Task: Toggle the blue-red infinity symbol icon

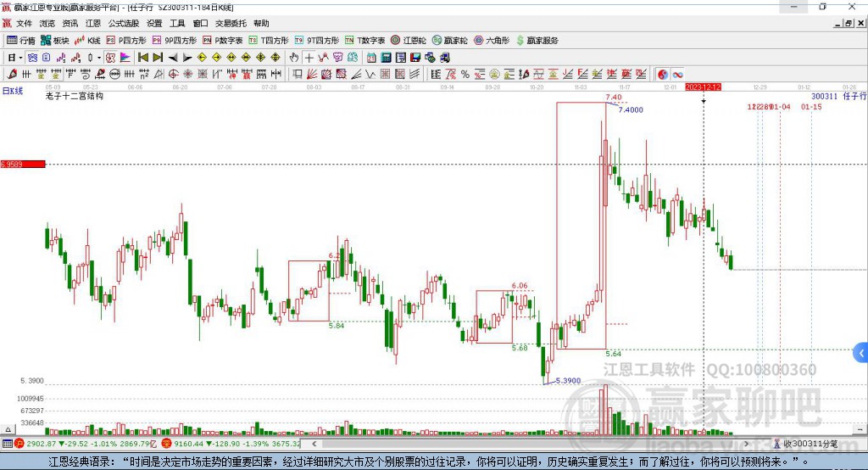Action: click(x=677, y=75)
